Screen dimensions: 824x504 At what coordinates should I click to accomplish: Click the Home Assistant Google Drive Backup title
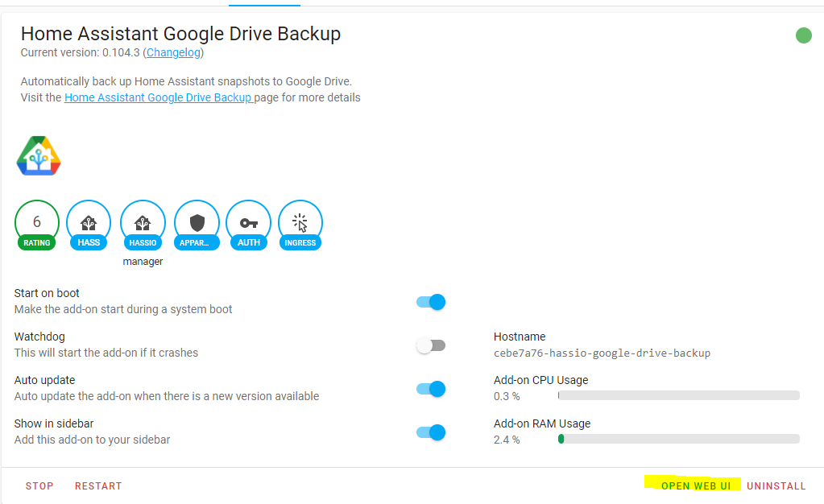[180, 34]
